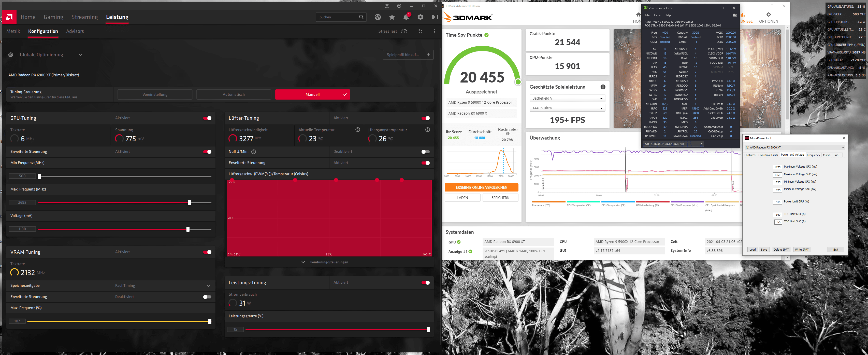Toggle VRAM Erweiterte Steuerung switch

click(x=207, y=297)
